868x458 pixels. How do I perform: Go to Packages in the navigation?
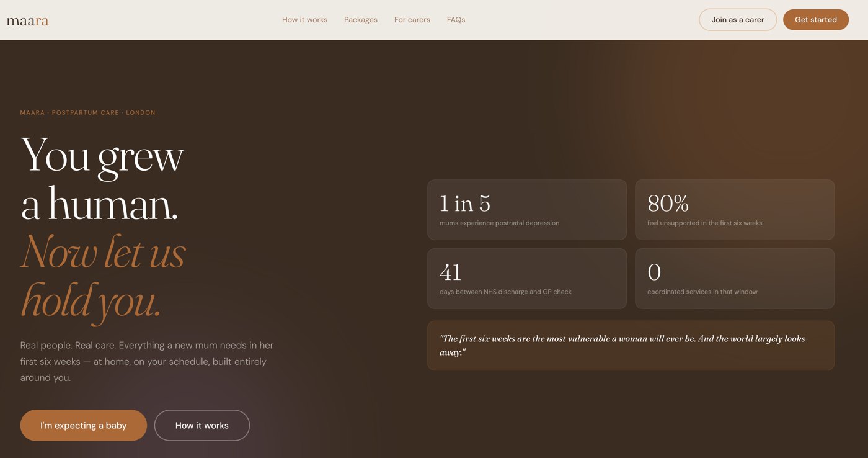pos(361,20)
